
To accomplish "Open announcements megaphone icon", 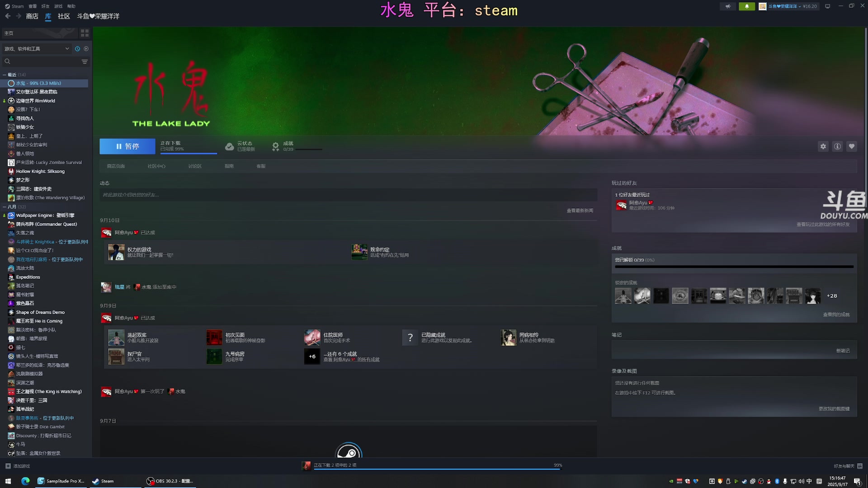I will pyautogui.click(x=728, y=6).
